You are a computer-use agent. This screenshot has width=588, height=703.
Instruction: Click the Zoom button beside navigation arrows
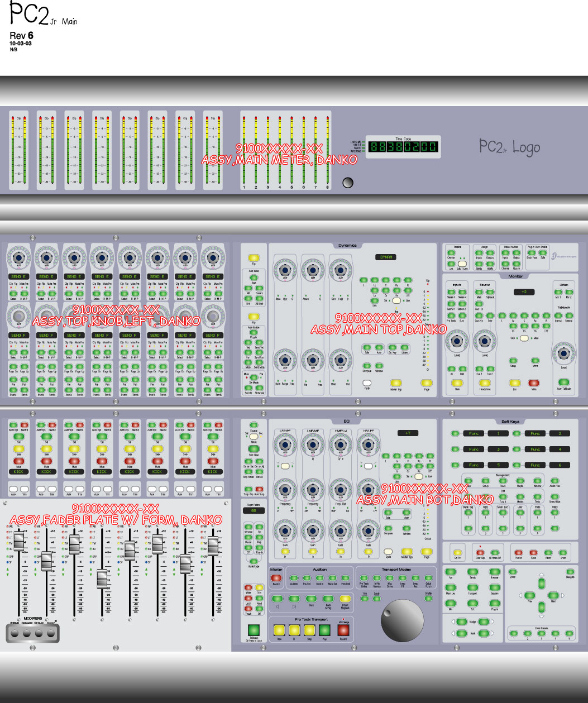click(513, 572)
